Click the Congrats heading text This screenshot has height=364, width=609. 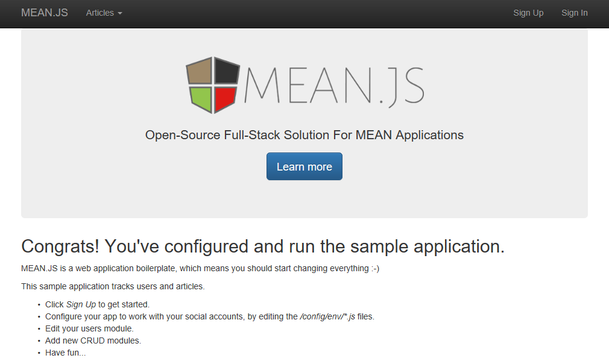[263, 246]
